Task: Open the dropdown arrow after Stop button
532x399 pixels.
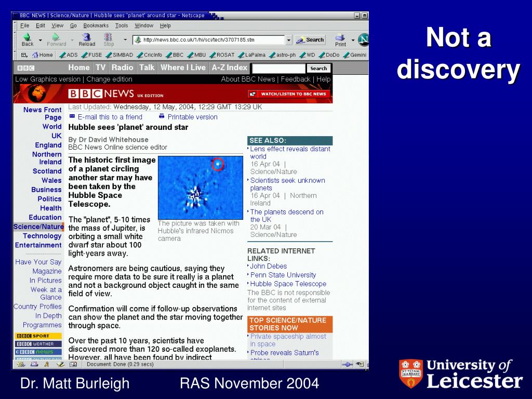Action: pos(125,39)
